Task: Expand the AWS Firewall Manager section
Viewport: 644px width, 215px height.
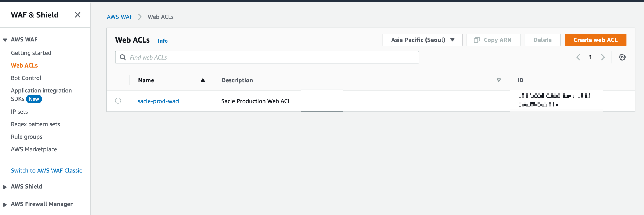Action: point(5,204)
